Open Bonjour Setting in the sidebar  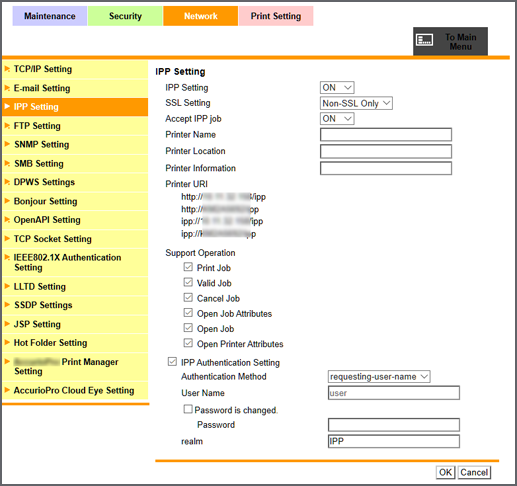[75, 201]
